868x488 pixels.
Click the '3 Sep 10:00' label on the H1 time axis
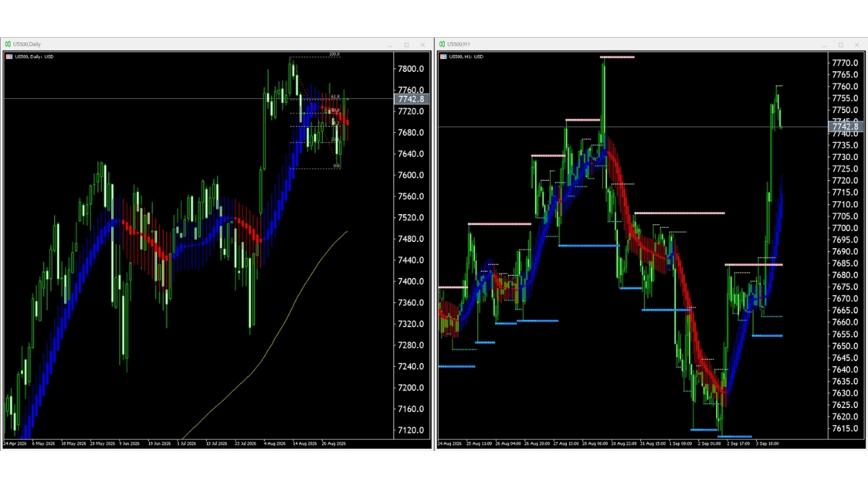tap(767, 444)
